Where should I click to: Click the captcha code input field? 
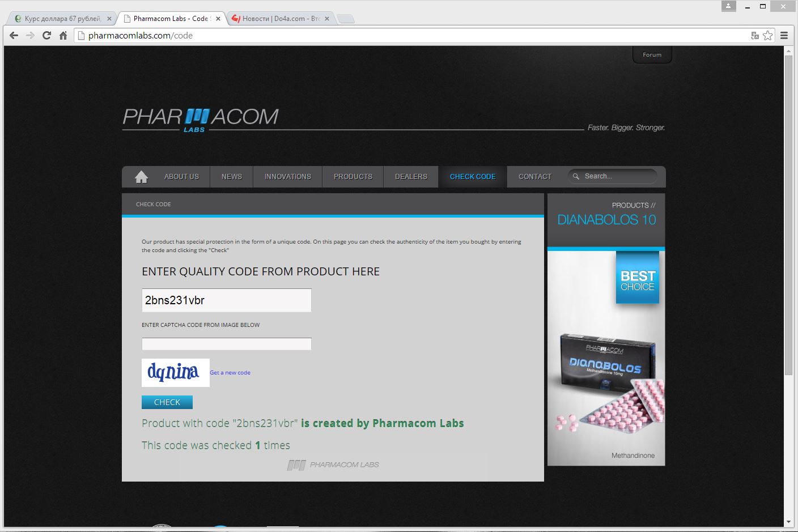pos(226,344)
